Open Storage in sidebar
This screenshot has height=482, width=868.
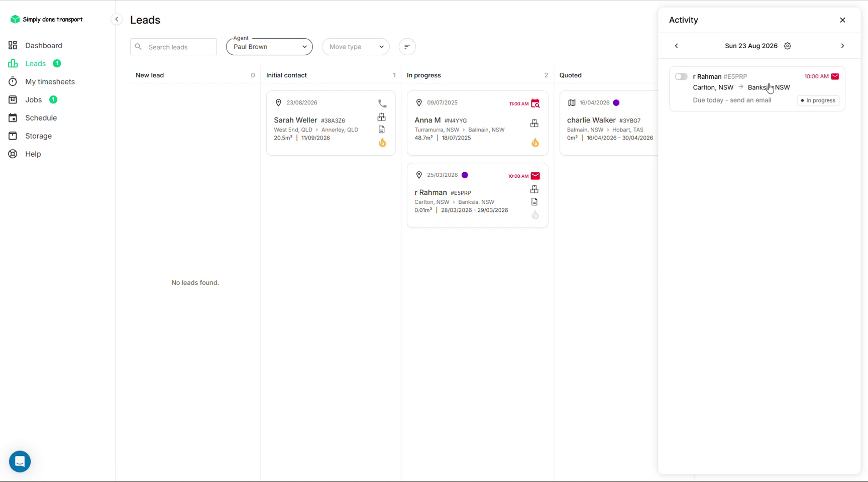[38, 136]
